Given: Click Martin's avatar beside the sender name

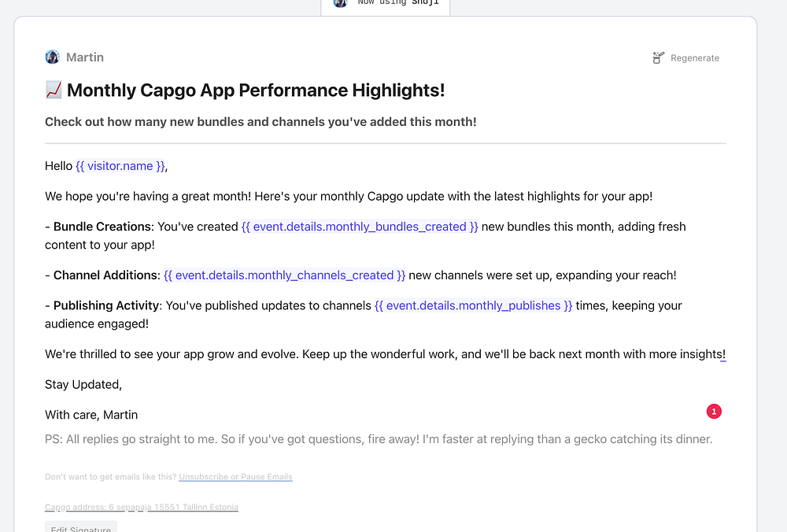Looking at the screenshot, I should click(x=52, y=57).
